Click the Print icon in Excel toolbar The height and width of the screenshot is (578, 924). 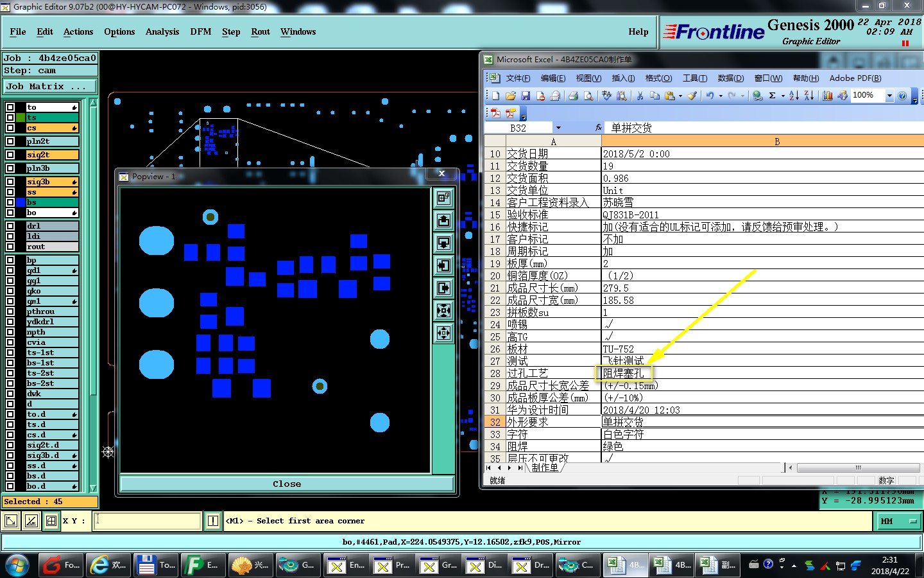(x=573, y=96)
